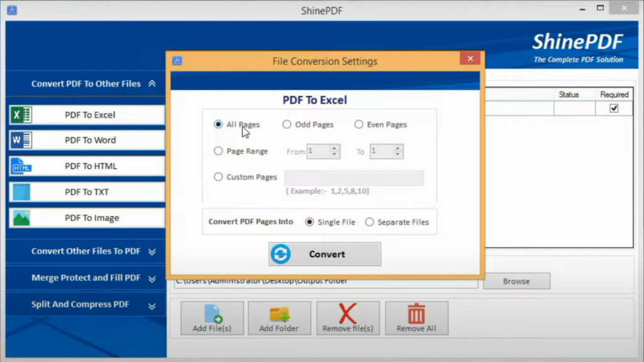Image resolution: width=644 pixels, height=362 pixels.
Task: Click the Status column header
Action: (x=569, y=94)
